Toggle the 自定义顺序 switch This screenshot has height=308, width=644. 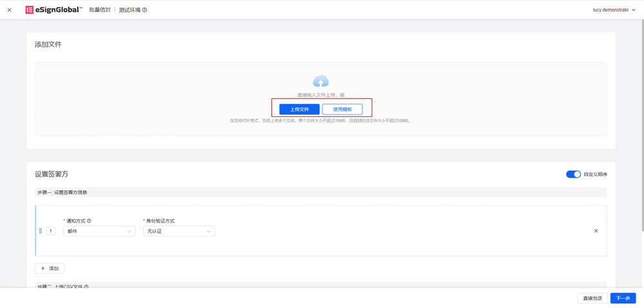573,174
